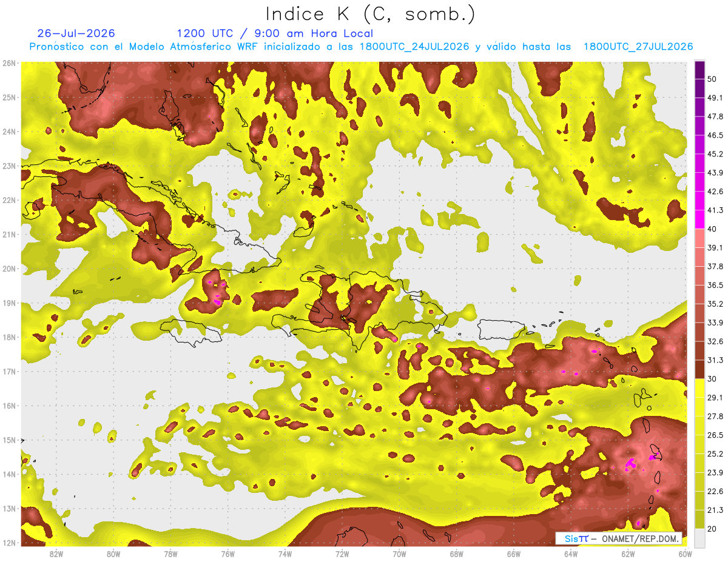Image resolution: width=728 pixels, height=562 pixels.
Task: Click the '66W' longitude label
Action: (514, 554)
